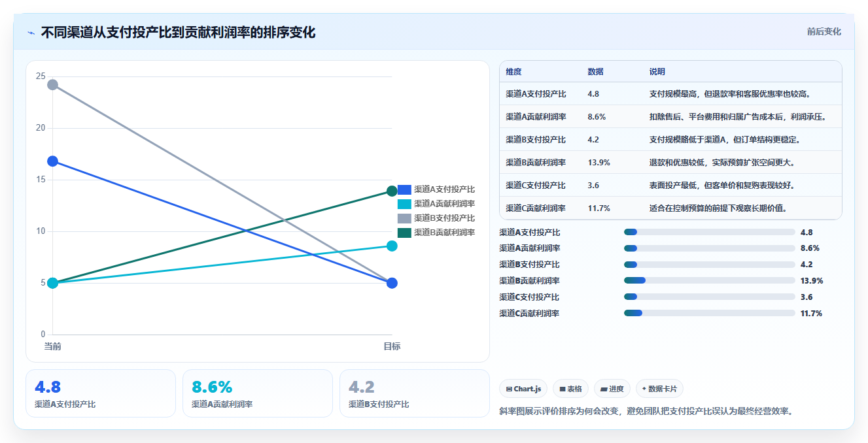The height and width of the screenshot is (443, 868).
Task: Click progress bar for 渠道C支付投产比 3.6
Action: tap(710, 297)
